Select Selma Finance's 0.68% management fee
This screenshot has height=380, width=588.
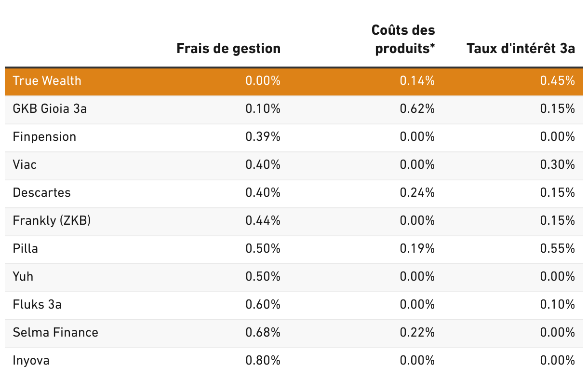coord(263,332)
